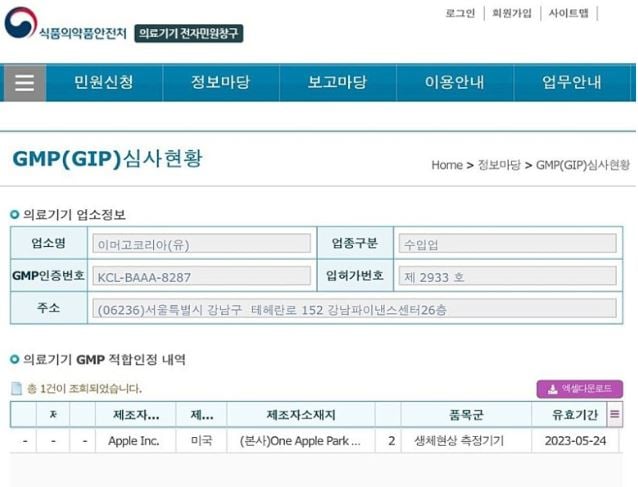The width and height of the screenshot is (638, 487).
Task: Open the grid column menu icon
Action: pyautogui.click(x=614, y=415)
